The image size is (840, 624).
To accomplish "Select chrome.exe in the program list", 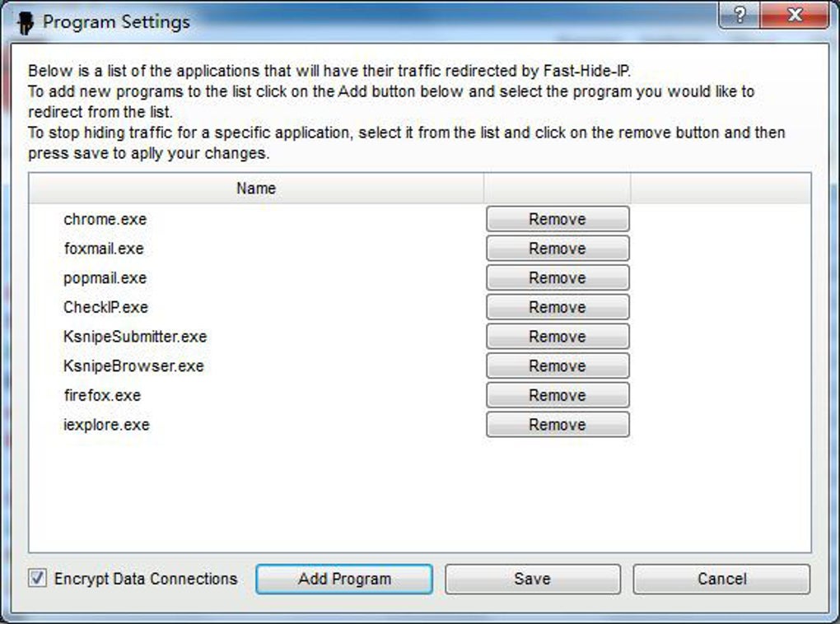I will click(105, 220).
